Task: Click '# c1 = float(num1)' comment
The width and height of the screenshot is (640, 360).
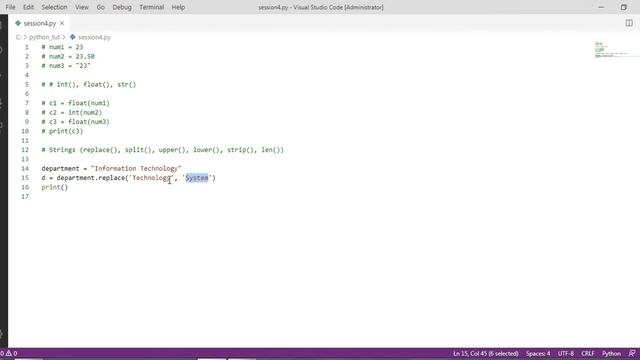Action: [75, 103]
